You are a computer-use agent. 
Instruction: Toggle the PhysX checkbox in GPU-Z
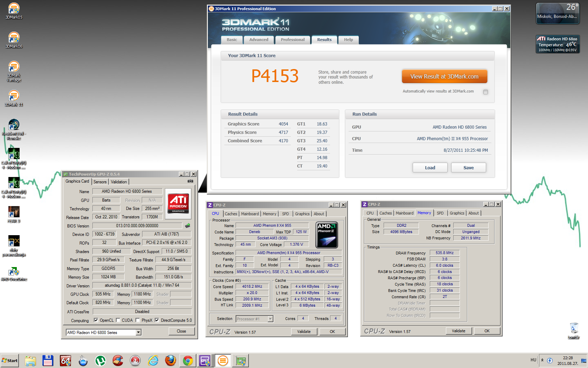[x=138, y=320]
